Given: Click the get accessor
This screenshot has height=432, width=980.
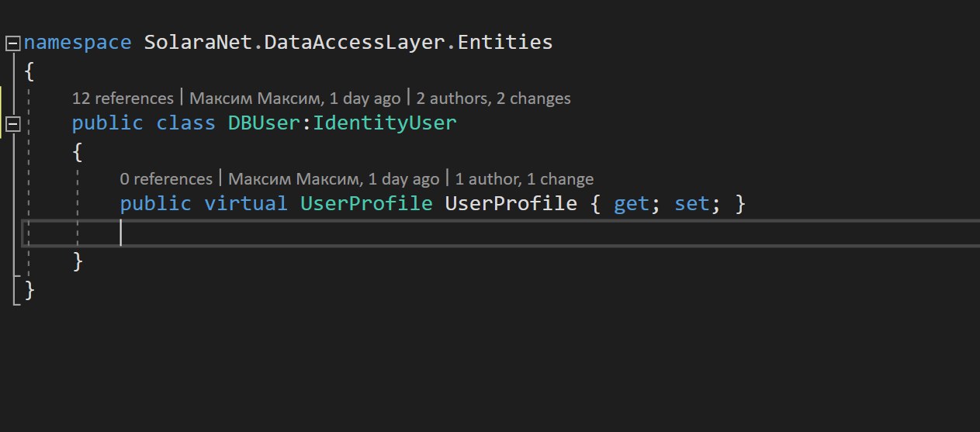Looking at the screenshot, I should pos(632,204).
